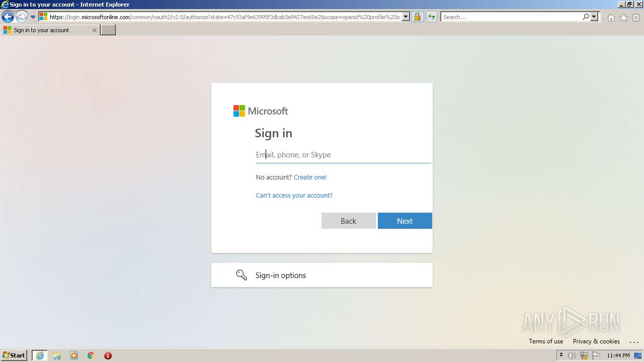644x362 pixels.
Task: Open Sign-in options
Action: 322,275
